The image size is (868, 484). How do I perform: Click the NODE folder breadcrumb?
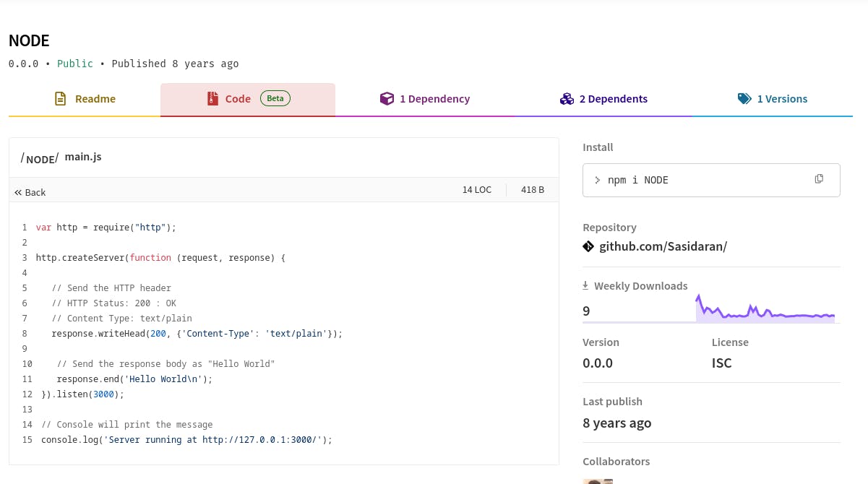40,159
